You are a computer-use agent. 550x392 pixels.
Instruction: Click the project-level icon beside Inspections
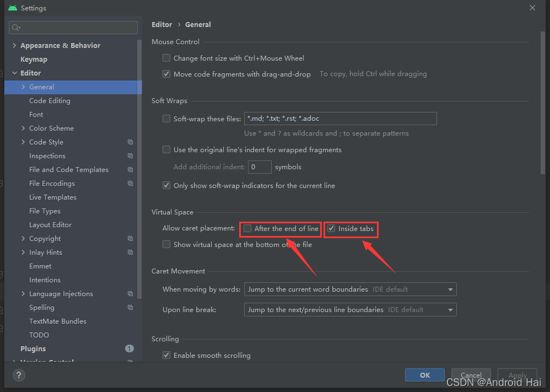pyautogui.click(x=130, y=156)
